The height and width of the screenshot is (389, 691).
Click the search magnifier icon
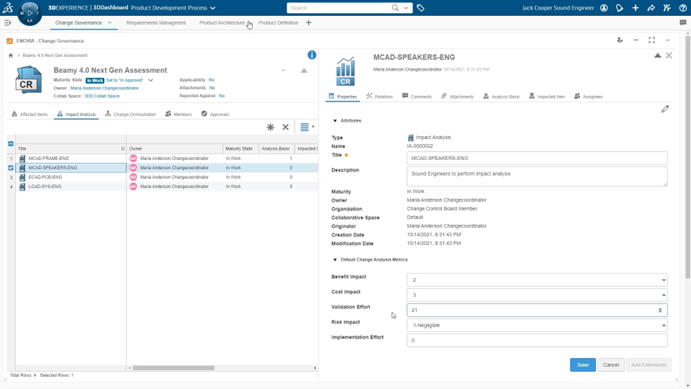[x=395, y=8]
